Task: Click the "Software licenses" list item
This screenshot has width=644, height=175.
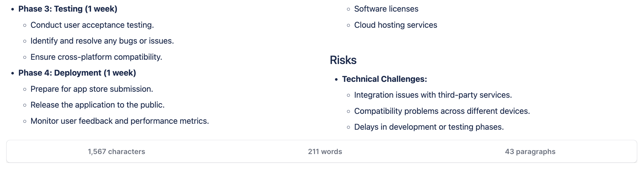Action: 386,9
